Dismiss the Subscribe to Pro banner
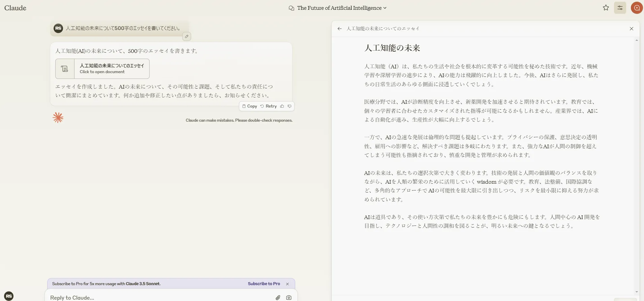Viewport: 644px width, 301px height. click(x=287, y=284)
